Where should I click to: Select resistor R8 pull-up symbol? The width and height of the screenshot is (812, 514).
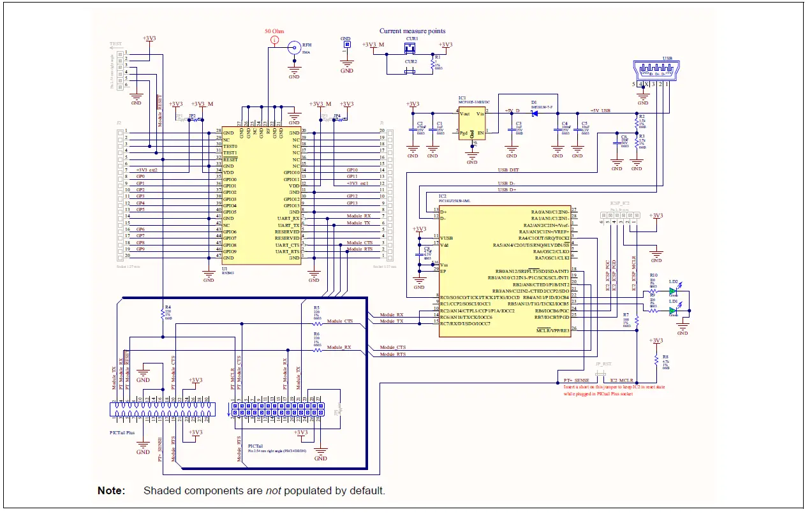[x=656, y=361]
